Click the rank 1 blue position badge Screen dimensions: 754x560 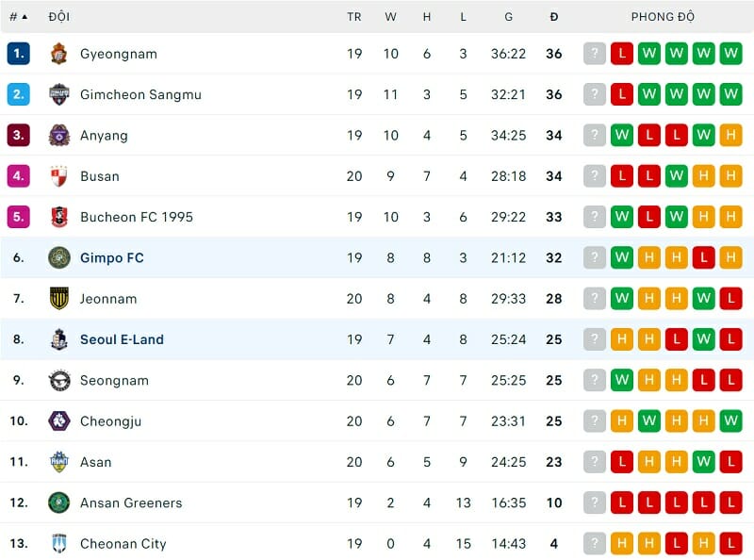pyautogui.click(x=19, y=54)
